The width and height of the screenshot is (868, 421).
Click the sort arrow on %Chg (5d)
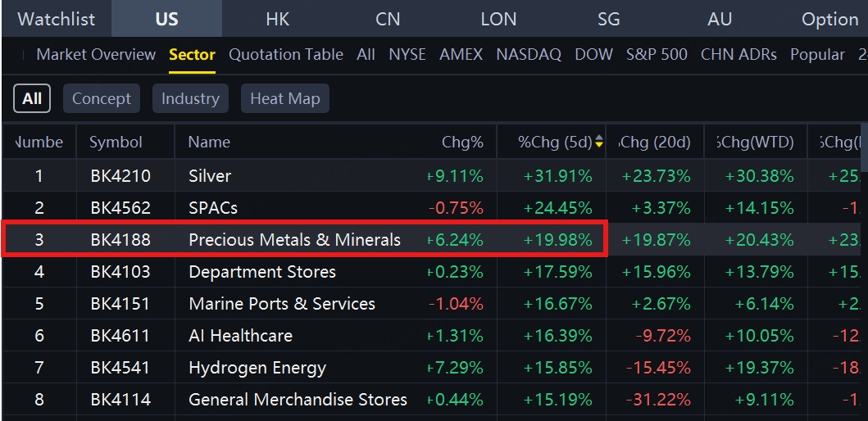[x=599, y=143]
